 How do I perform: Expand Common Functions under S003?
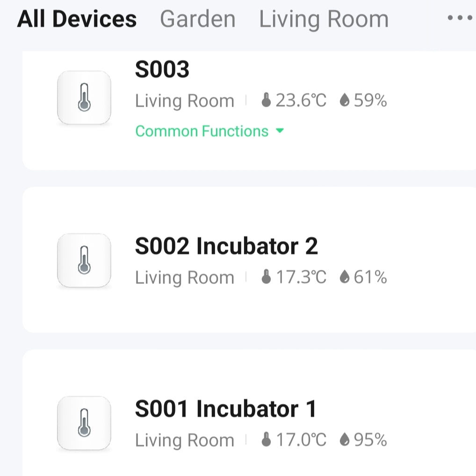tap(202, 131)
